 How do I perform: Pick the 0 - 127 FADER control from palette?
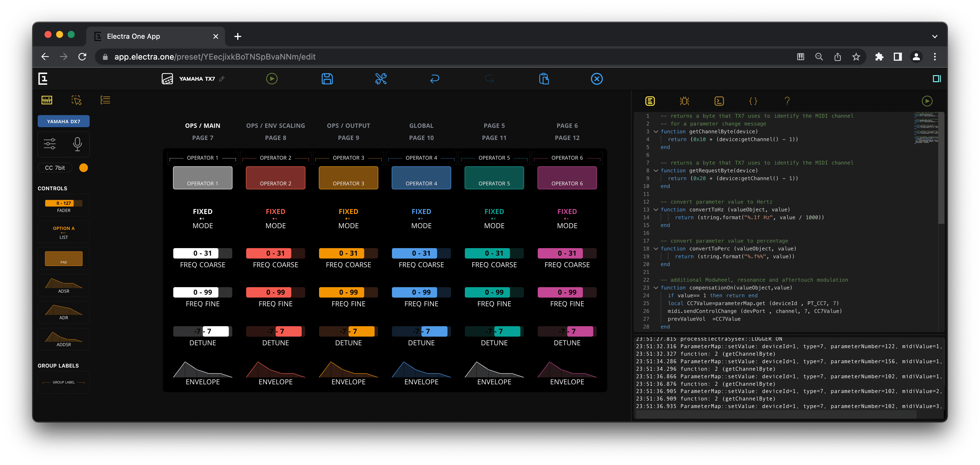(x=64, y=206)
